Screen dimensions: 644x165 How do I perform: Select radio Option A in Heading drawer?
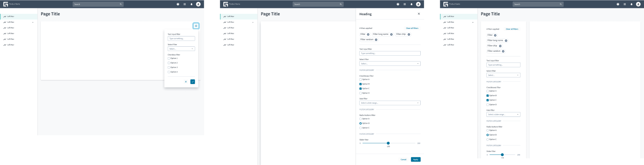[x=360, y=119]
